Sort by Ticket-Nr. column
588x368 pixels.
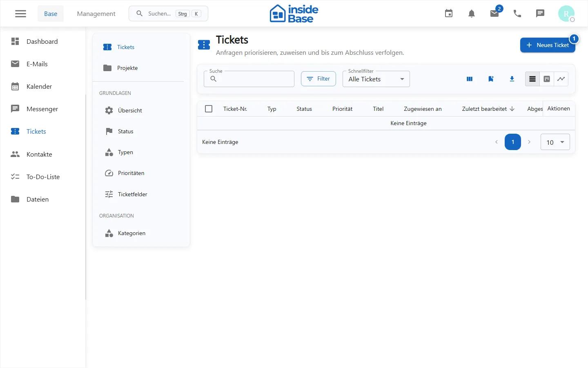tap(235, 109)
